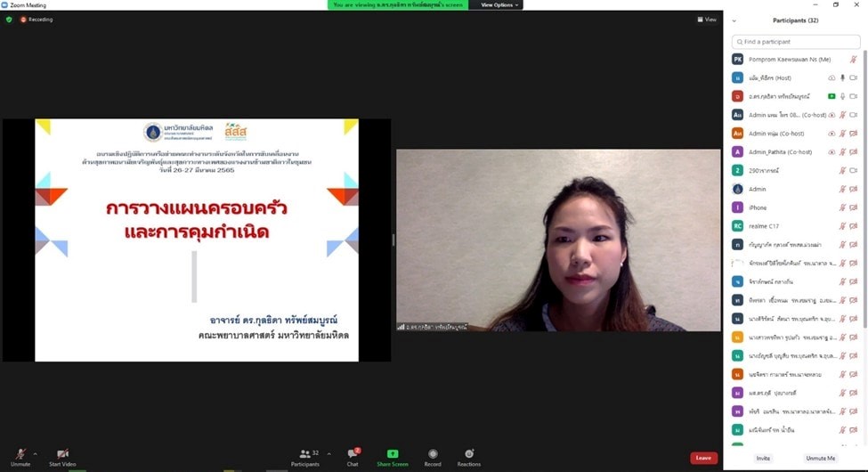Image resolution: width=868 pixels, height=472 pixels.
Task: Click the Host row's camera icon
Action: tap(853, 78)
